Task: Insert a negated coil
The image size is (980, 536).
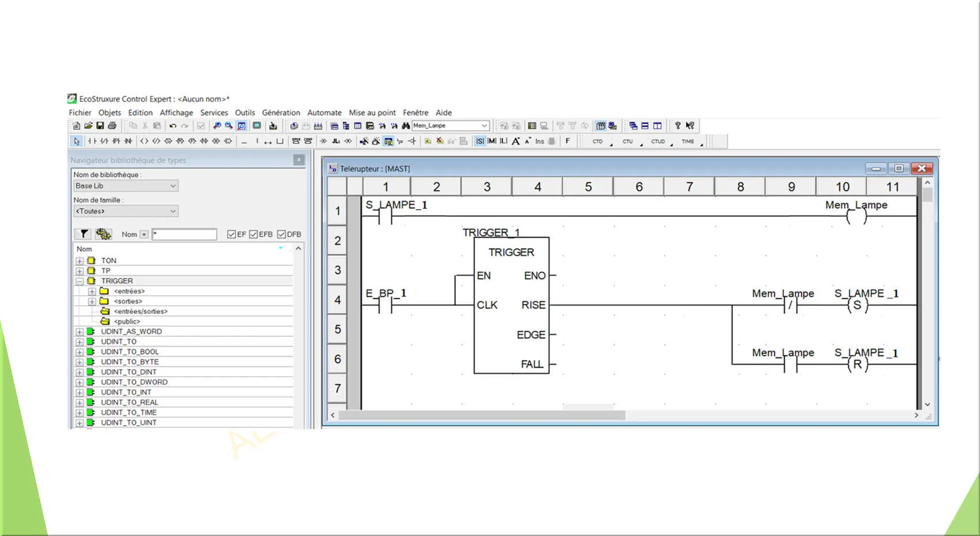Action: point(156,141)
